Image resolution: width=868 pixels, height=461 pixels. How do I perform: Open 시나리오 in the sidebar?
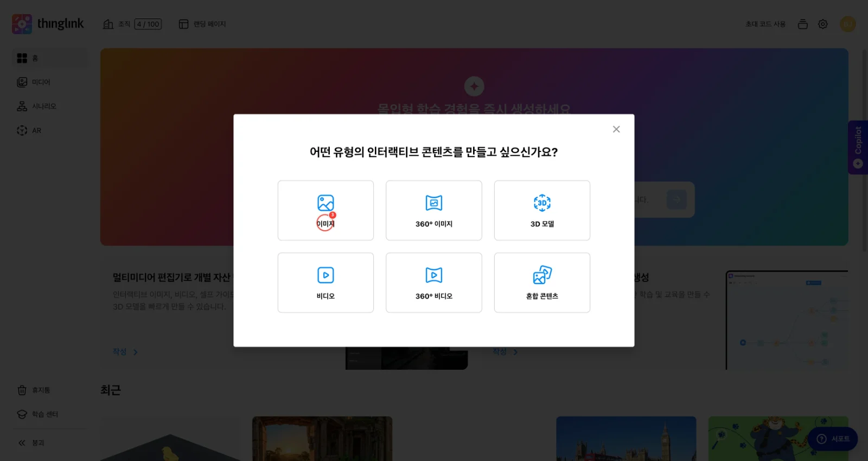pos(49,106)
